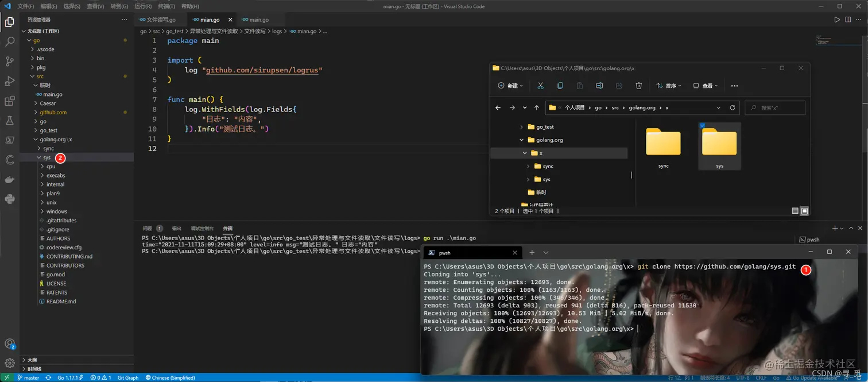868x382 pixels.
Task: Open the Extensions view
Action: tap(10, 101)
